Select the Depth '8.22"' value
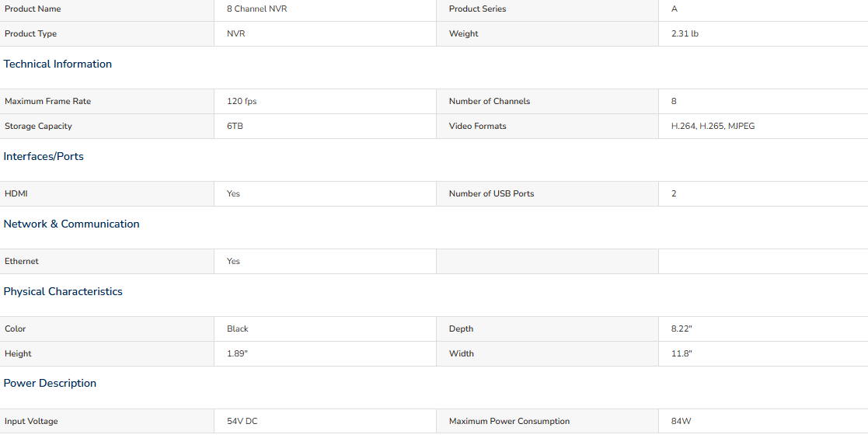 pos(682,328)
